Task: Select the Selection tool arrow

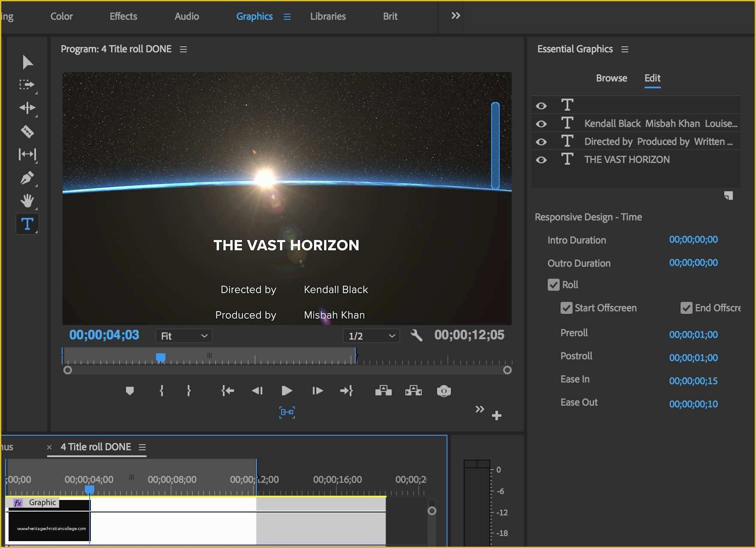Action: click(x=27, y=62)
